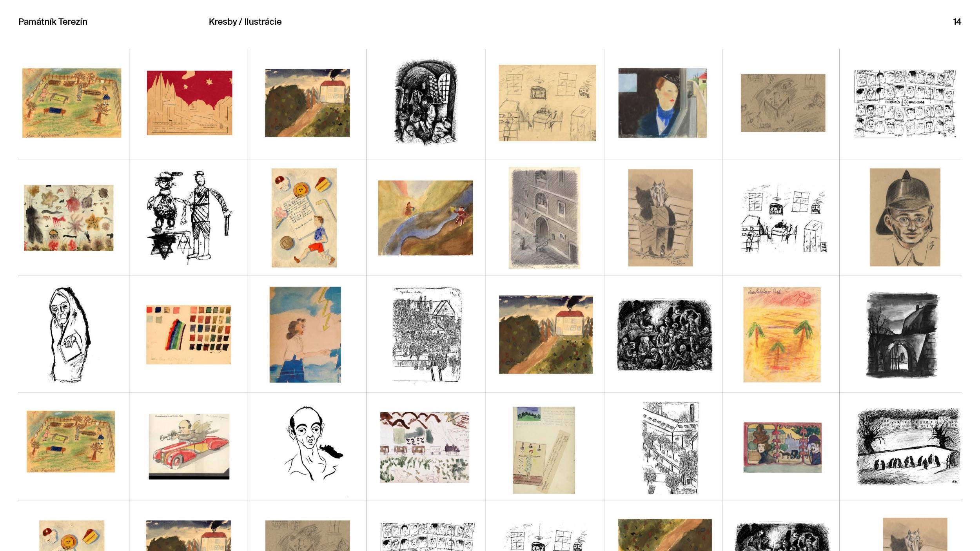Viewport: 980px width, 551px height.
Task: Open the woman with blue scarf portrait
Action: tap(662, 103)
